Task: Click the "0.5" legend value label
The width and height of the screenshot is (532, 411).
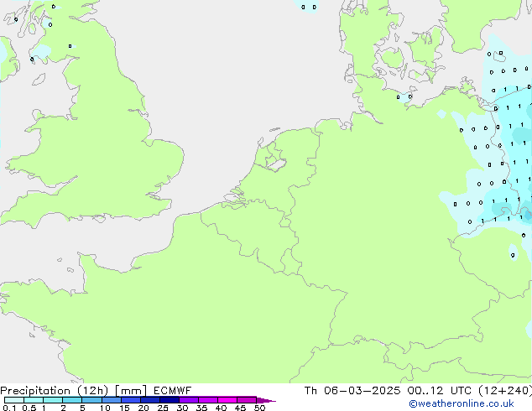Action: click(x=29, y=408)
